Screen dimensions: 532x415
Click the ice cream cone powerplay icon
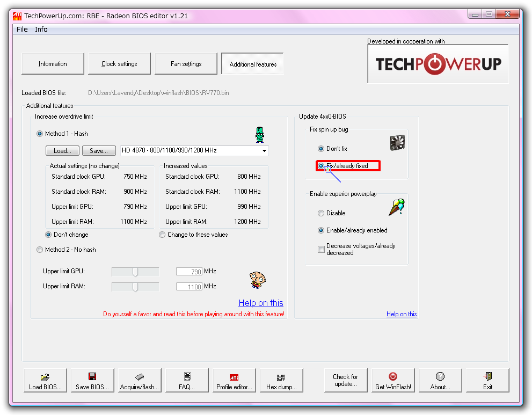pos(397,207)
